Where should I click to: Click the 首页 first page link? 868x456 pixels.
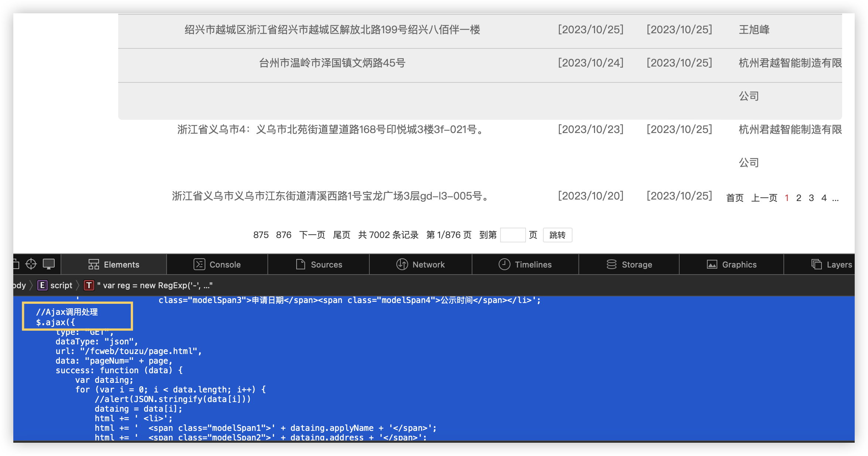[x=735, y=198]
